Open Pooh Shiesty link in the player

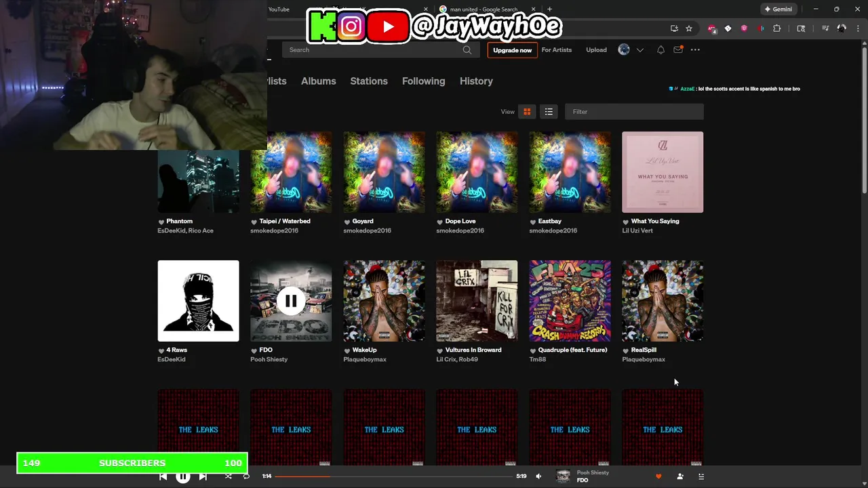click(x=593, y=472)
